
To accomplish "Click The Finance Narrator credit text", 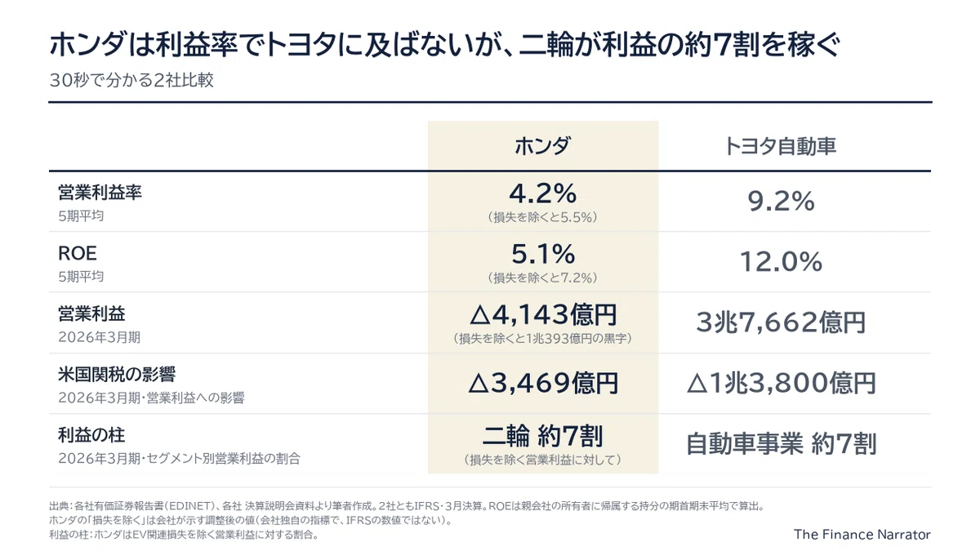I will point(862,534).
